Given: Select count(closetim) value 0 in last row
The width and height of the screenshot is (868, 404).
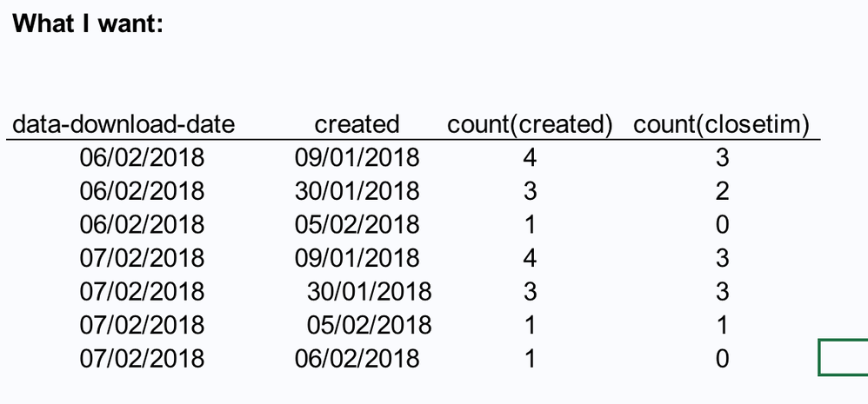Looking at the screenshot, I should tap(722, 358).
